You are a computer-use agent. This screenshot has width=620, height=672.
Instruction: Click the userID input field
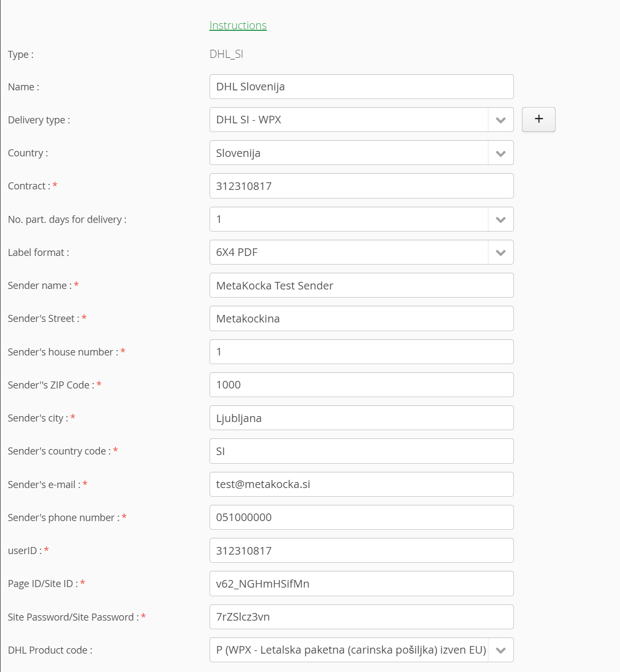coord(361,550)
